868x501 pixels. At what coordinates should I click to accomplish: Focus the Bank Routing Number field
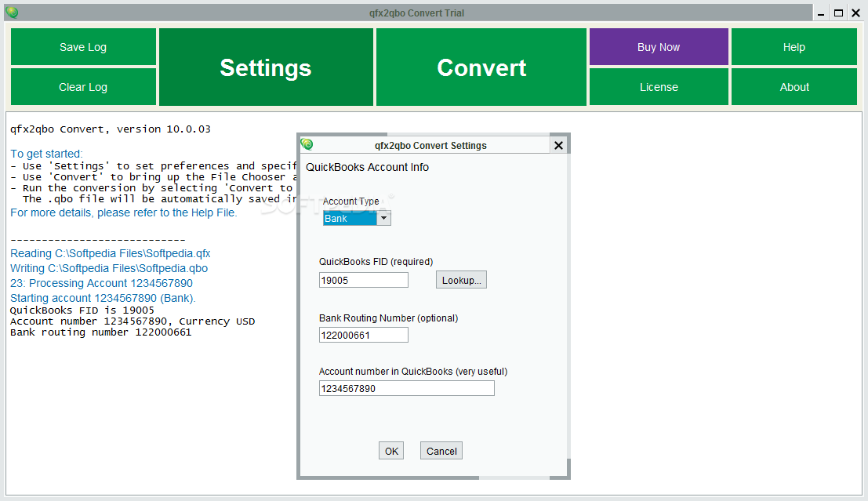363,335
